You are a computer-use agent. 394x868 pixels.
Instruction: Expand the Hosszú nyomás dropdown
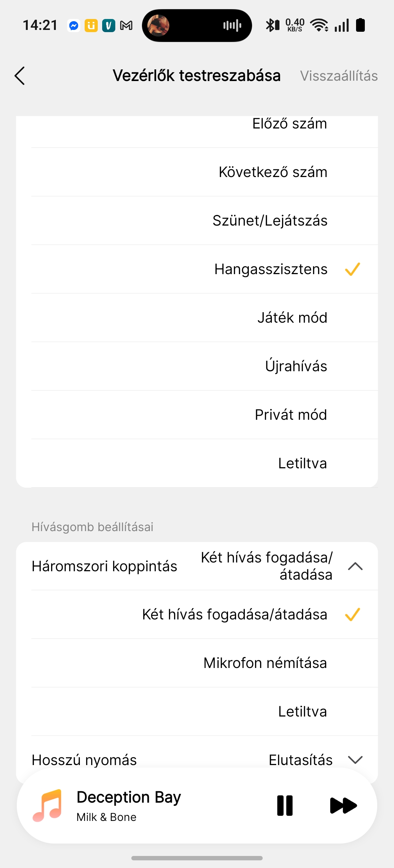pos(355,760)
